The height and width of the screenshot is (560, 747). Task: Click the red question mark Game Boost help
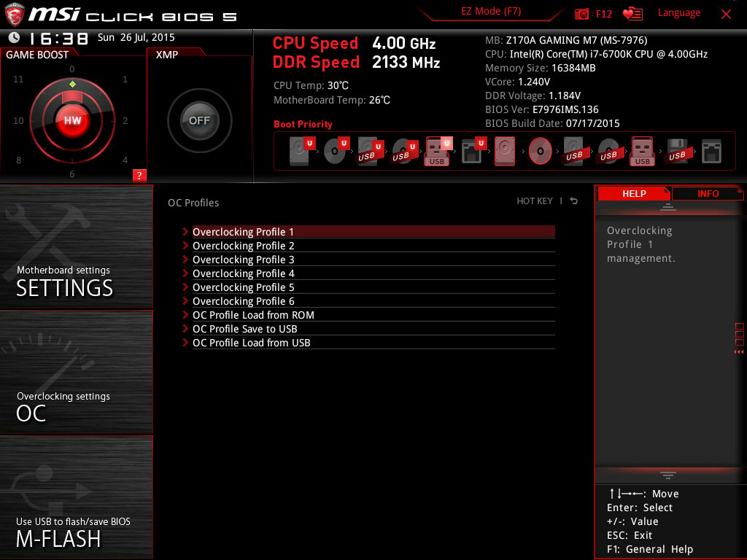(x=139, y=175)
